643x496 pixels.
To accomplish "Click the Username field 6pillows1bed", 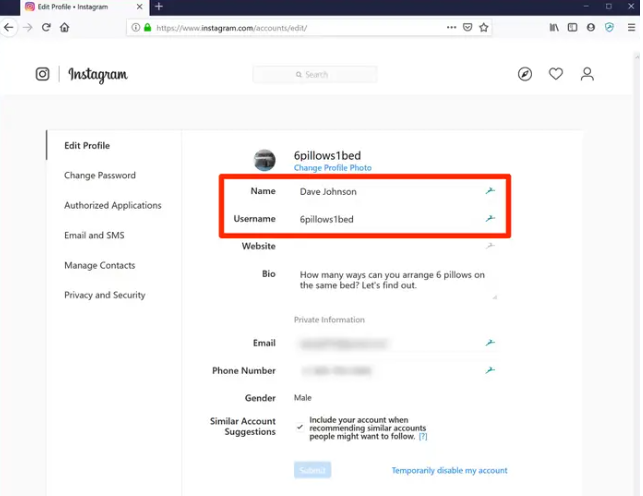I will click(x=396, y=219).
